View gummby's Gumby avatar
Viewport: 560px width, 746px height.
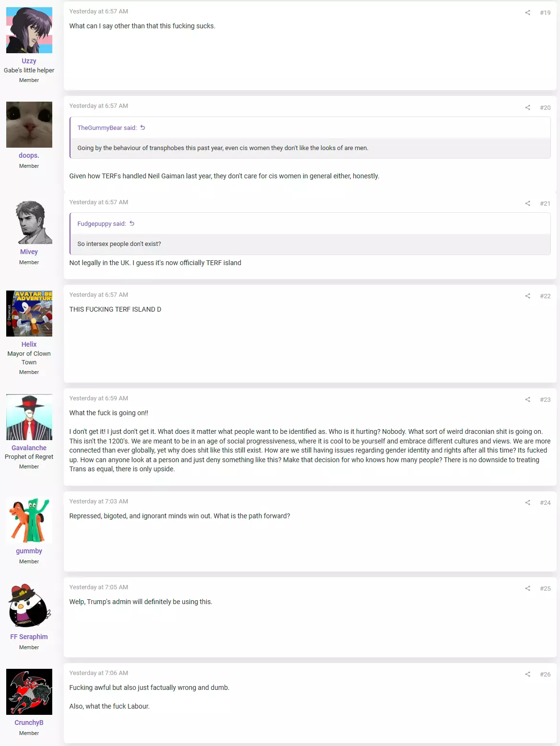[x=29, y=520]
